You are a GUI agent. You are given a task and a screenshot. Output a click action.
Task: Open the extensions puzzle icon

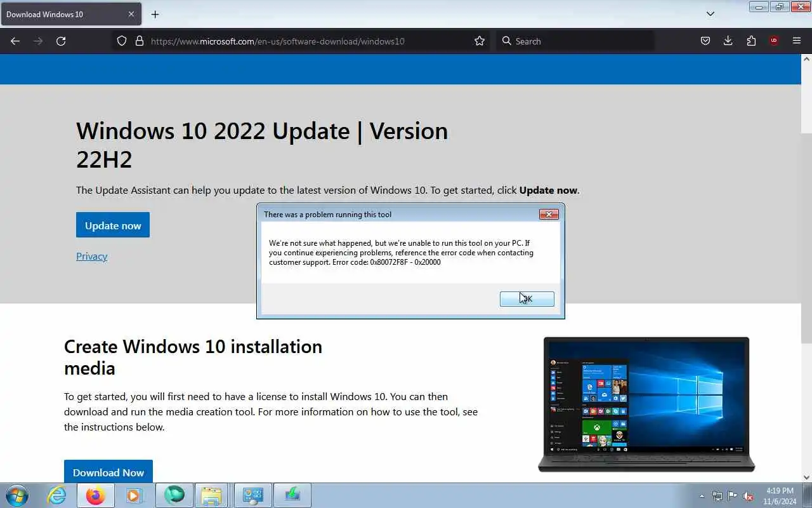click(x=751, y=41)
